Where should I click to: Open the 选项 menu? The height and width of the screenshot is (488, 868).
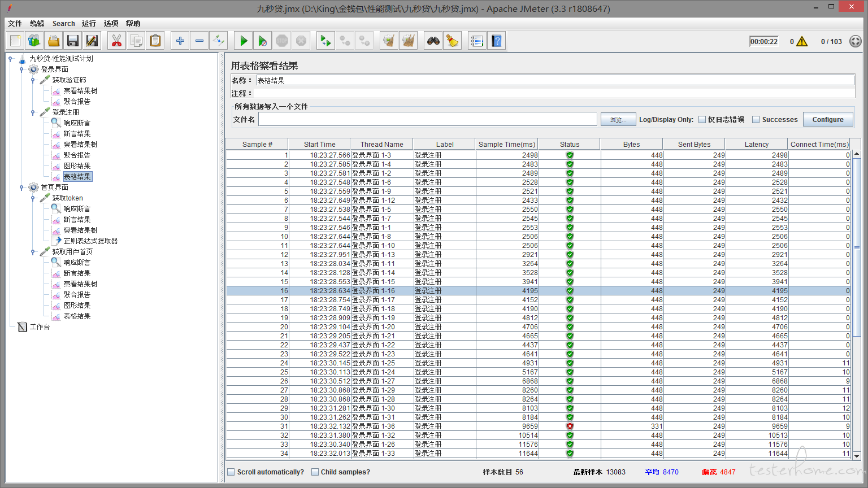(111, 24)
